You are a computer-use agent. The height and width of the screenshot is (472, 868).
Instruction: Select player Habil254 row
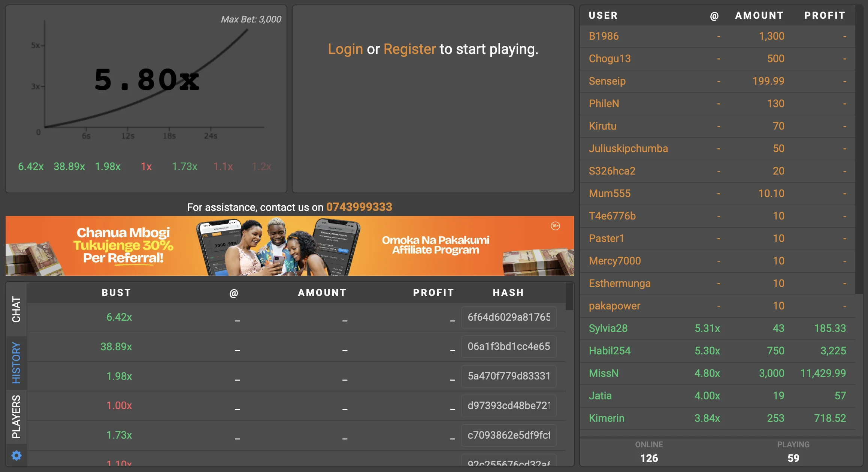pyautogui.click(x=717, y=351)
